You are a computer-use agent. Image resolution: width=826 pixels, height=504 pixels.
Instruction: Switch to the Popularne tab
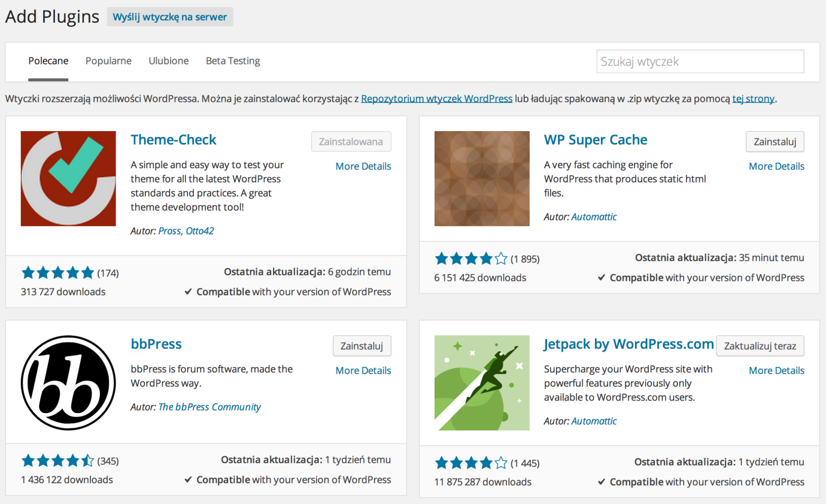108,61
